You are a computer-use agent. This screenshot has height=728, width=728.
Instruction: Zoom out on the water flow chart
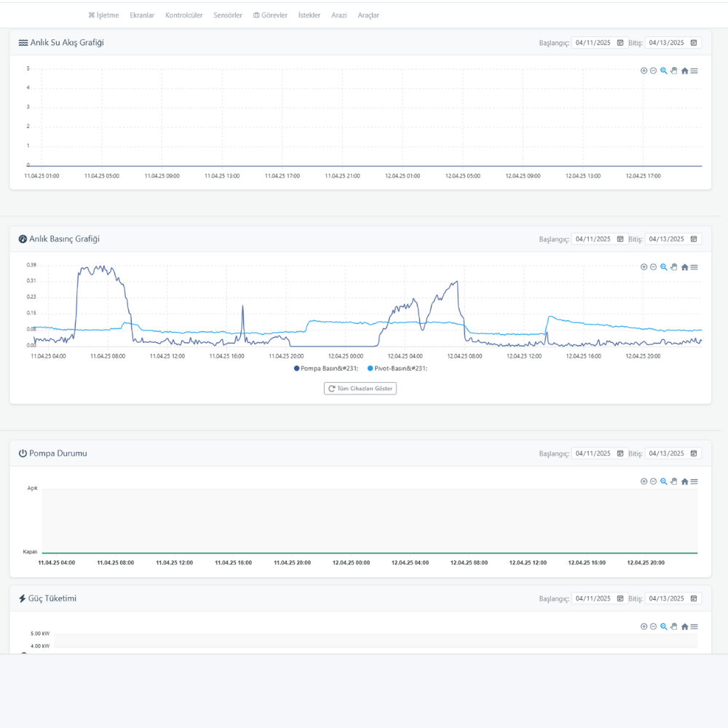pos(653,71)
